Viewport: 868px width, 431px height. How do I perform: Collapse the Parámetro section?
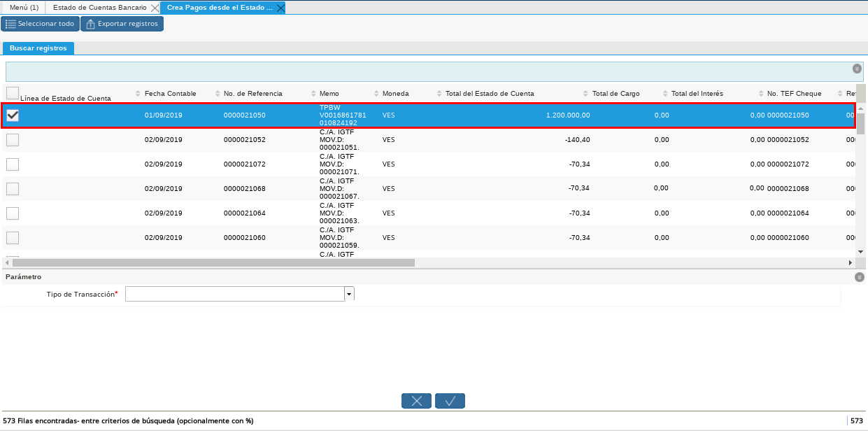coord(859,277)
